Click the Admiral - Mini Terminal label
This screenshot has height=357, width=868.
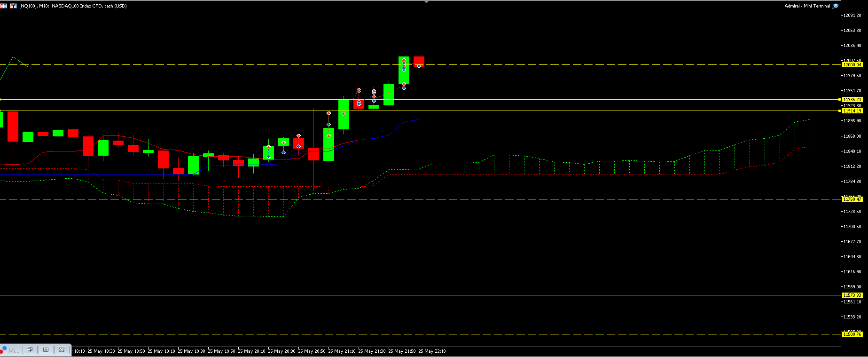807,6
